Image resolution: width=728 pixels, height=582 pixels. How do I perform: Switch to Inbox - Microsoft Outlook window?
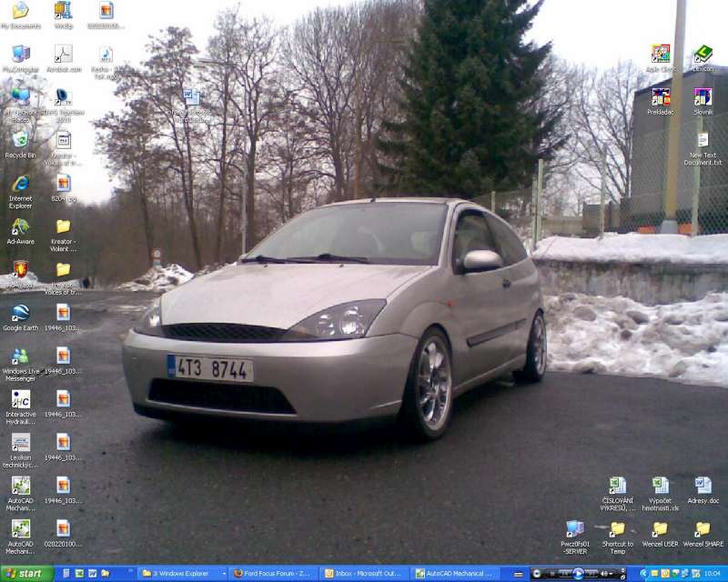coord(364,574)
